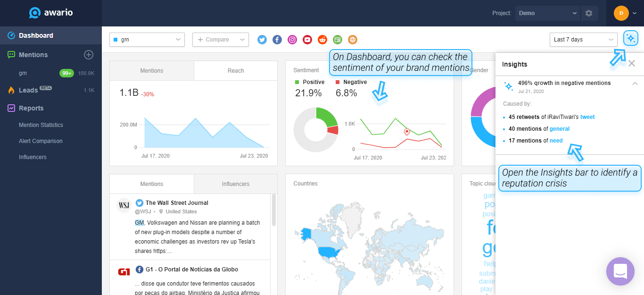Toggle the Web source filter
644x295 pixels.
[353, 40]
